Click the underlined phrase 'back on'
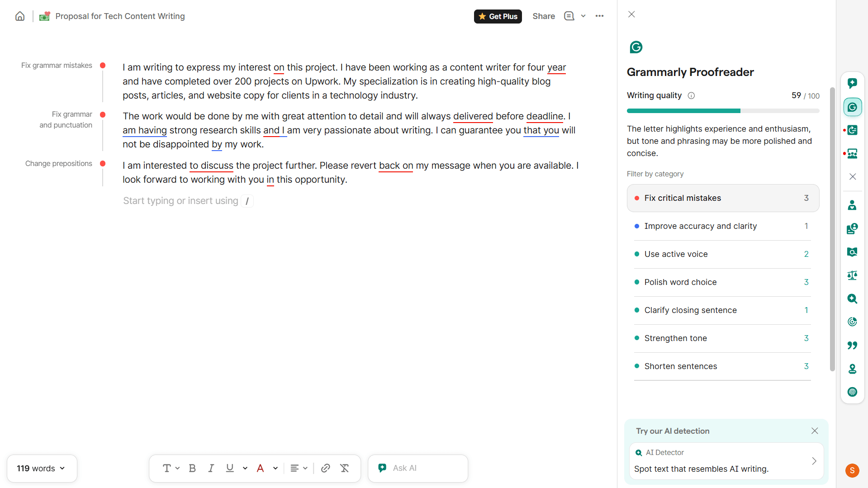 coord(396,166)
